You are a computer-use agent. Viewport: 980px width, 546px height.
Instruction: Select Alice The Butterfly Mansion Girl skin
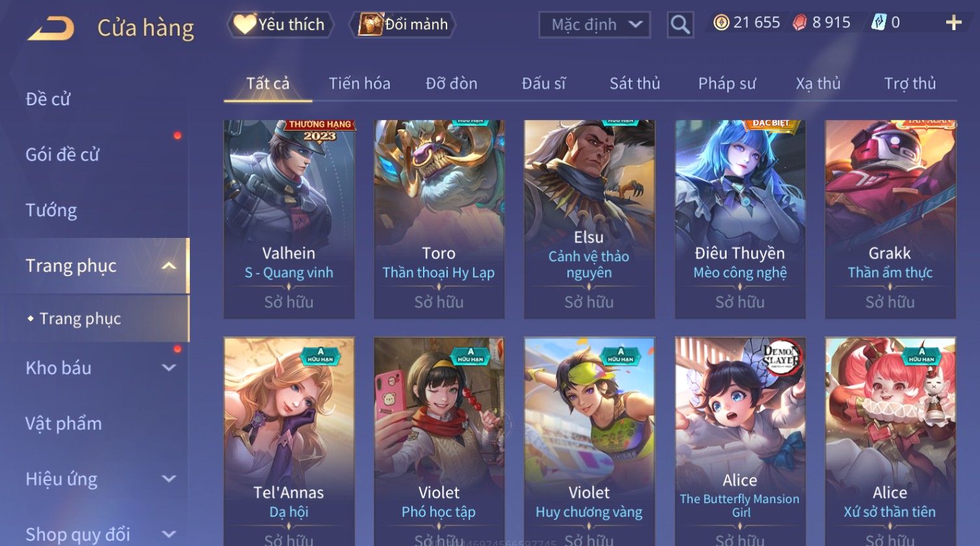coord(740,442)
